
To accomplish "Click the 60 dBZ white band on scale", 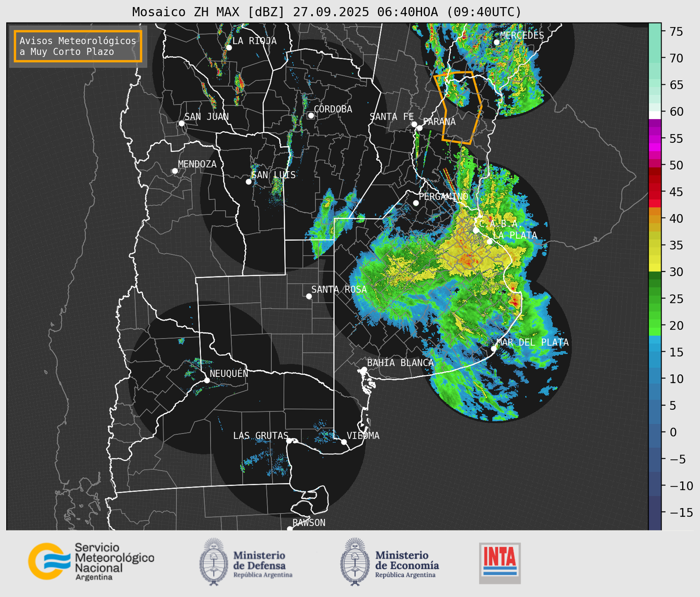I will click(x=655, y=115).
